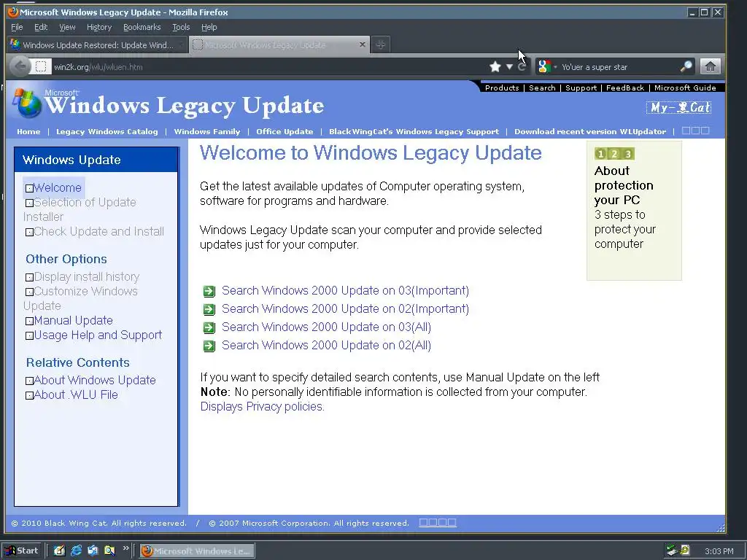Click the 1 2 3 steps icon
Image resolution: width=747 pixels, height=560 pixels.
pyautogui.click(x=614, y=154)
